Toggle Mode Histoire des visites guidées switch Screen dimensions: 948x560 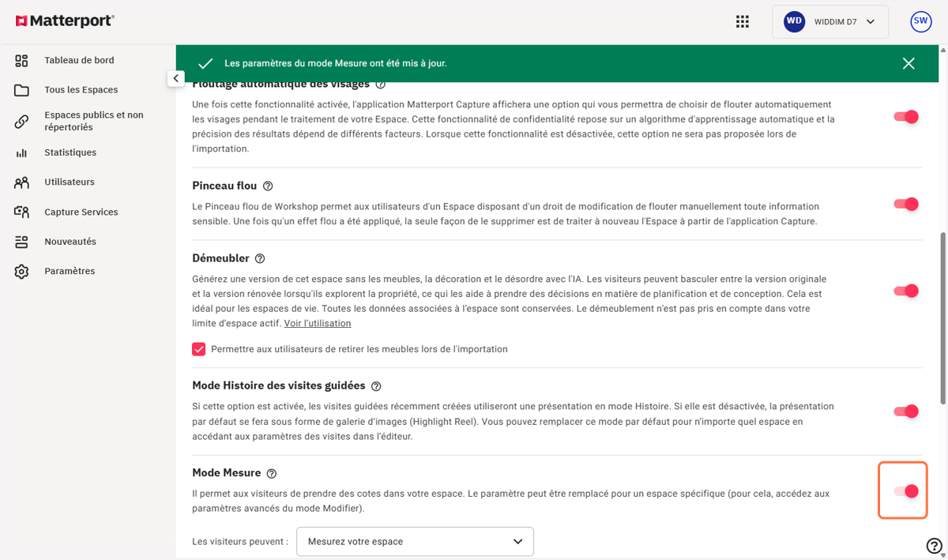point(906,412)
